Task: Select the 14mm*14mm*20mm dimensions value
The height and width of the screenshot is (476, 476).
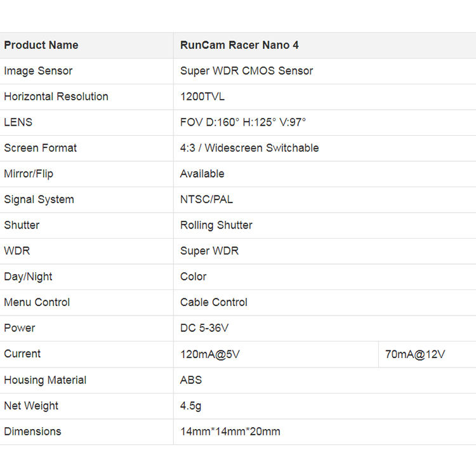Action: 230,432
